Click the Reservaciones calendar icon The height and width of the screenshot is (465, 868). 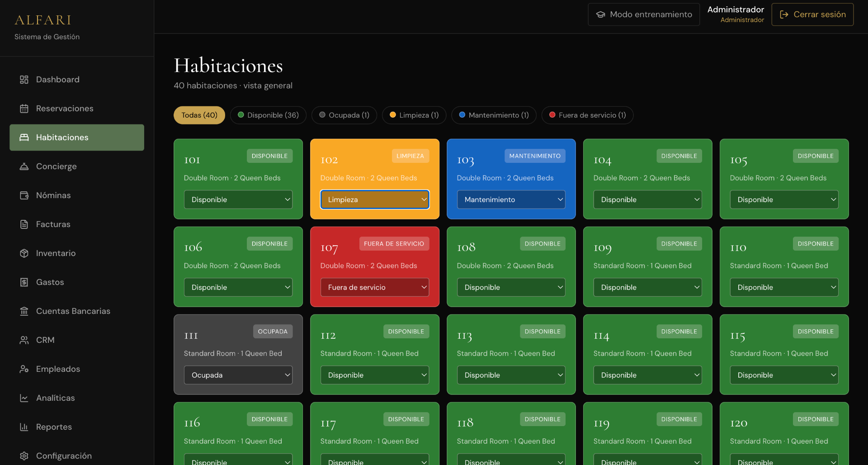(24, 109)
